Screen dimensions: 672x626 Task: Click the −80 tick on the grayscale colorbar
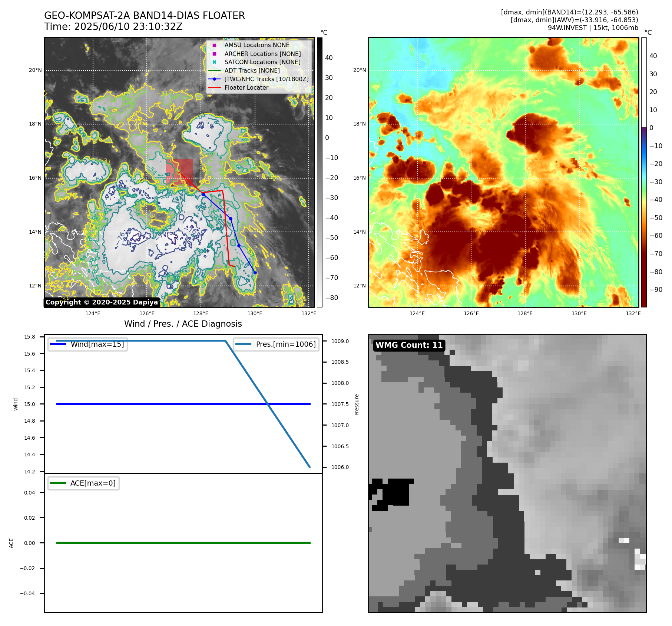(x=331, y=298)
